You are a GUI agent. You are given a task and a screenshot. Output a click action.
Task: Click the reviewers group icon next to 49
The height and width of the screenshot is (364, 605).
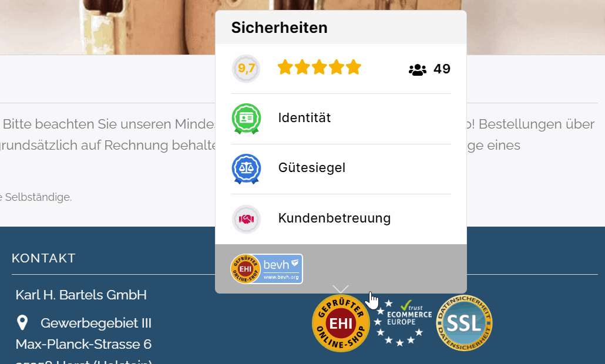418,69
